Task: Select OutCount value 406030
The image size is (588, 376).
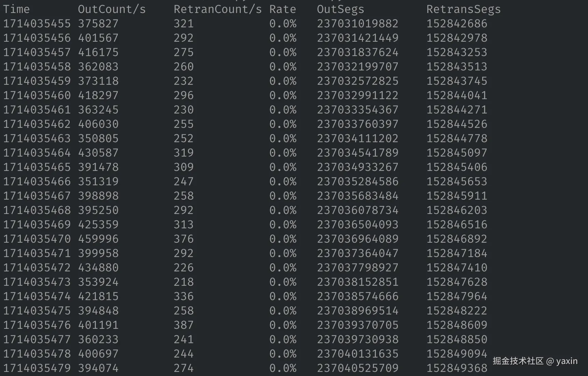Action: point(98,124)
